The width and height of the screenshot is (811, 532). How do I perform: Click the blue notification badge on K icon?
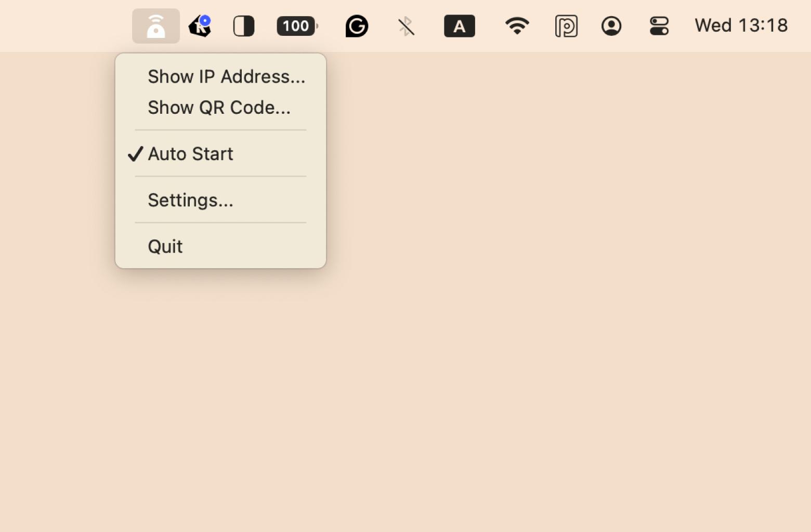point(205,20)
